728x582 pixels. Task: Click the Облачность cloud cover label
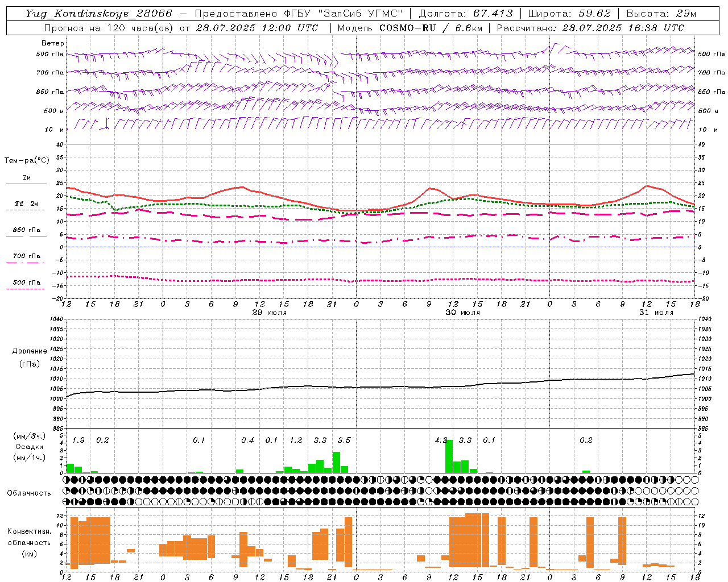tap(29, 493)
